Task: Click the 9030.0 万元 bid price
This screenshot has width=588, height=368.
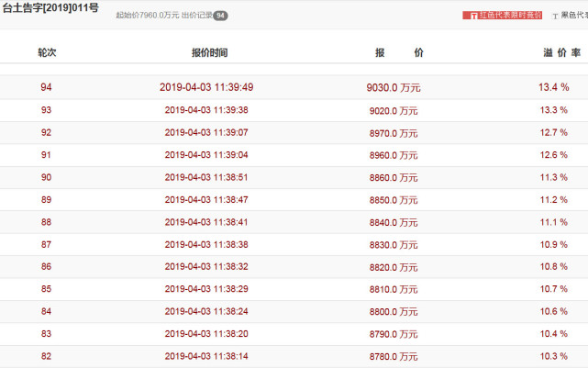Action: (393, 88)
